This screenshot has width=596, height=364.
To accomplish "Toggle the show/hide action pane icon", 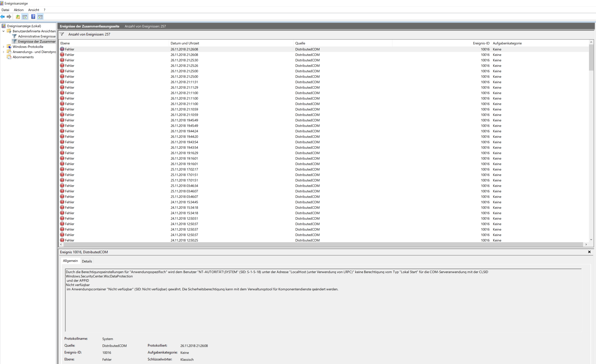I will (x=40, y=17).
